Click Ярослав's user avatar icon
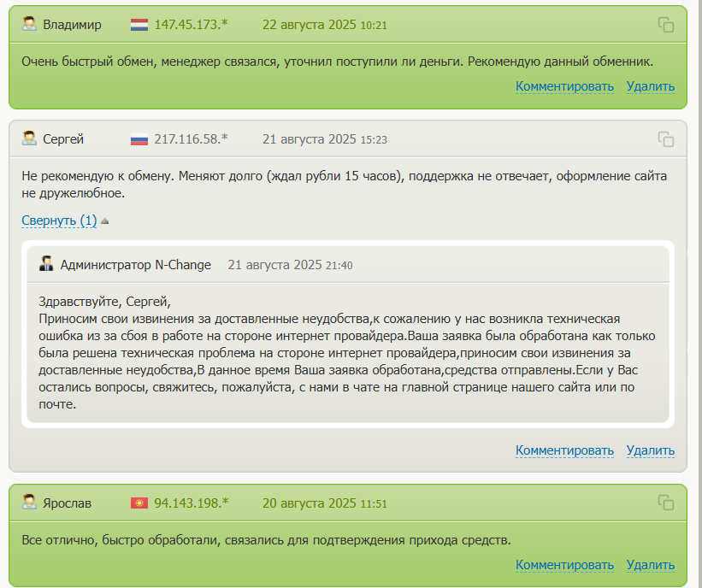The width and height of the screenshot is (702, 588). tap(29, 503)
